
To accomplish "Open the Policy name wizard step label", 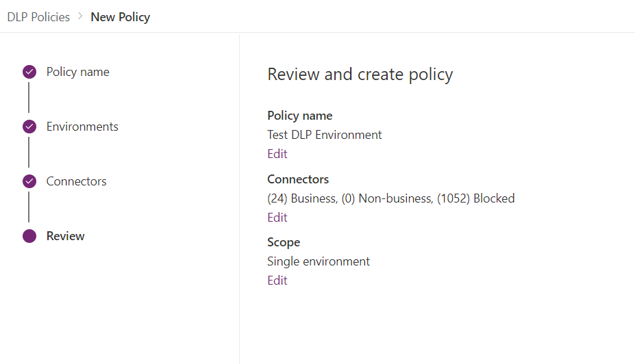I will pos(77,72).
